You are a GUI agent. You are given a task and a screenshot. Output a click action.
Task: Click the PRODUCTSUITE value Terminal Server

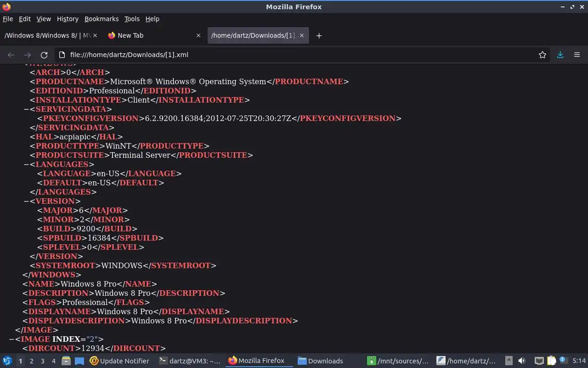(x=140, y=155)
